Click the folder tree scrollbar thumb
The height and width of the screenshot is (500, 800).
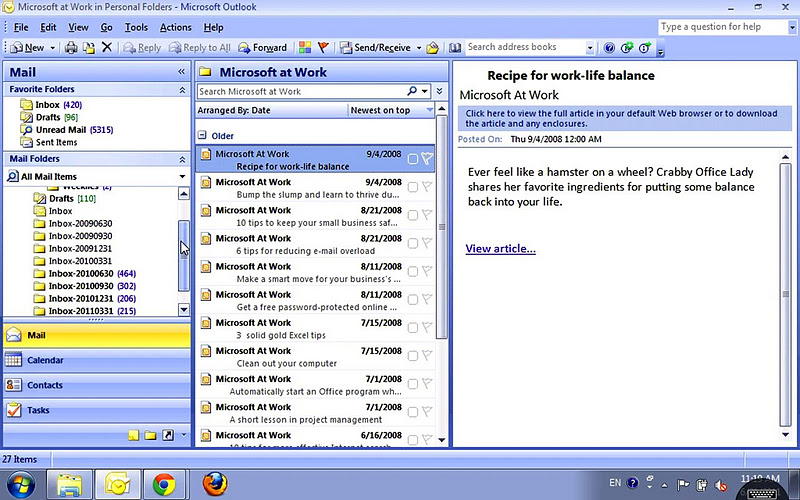click(x=184, y=256)
